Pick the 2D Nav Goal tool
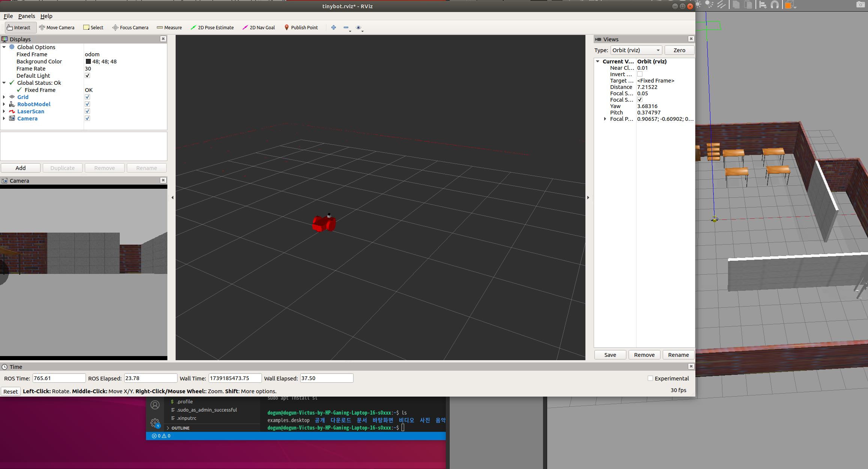 click(x=259, y=27)
